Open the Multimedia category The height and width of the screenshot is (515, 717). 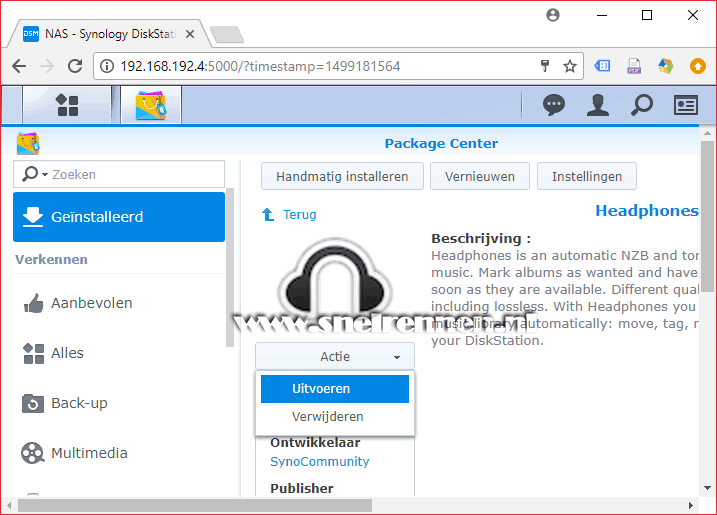click(x=119, y=453)
